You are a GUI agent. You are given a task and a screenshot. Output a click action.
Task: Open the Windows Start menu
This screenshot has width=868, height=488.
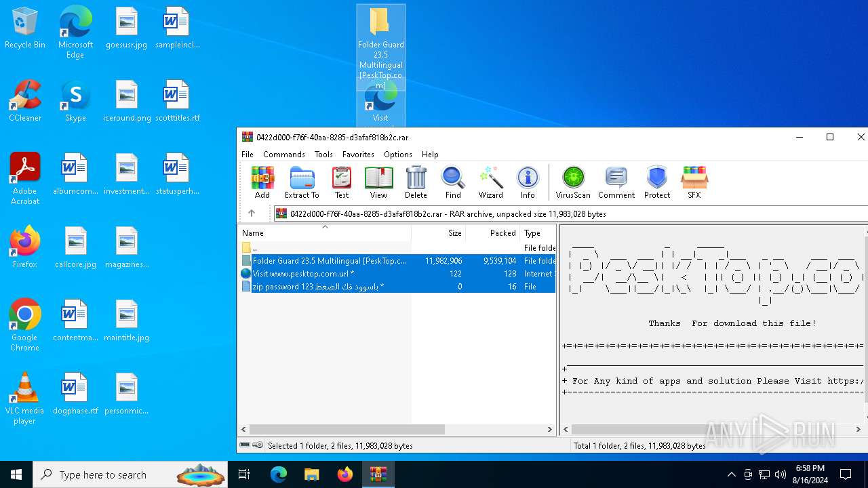point(16,474)
